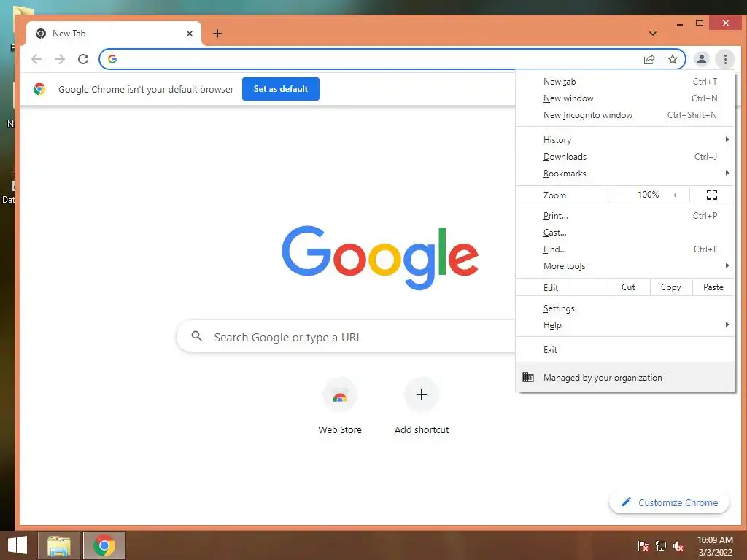Screen dimensions: 747x560
Task: Click the forward navigation arrow
Action: tap(60, 59)
